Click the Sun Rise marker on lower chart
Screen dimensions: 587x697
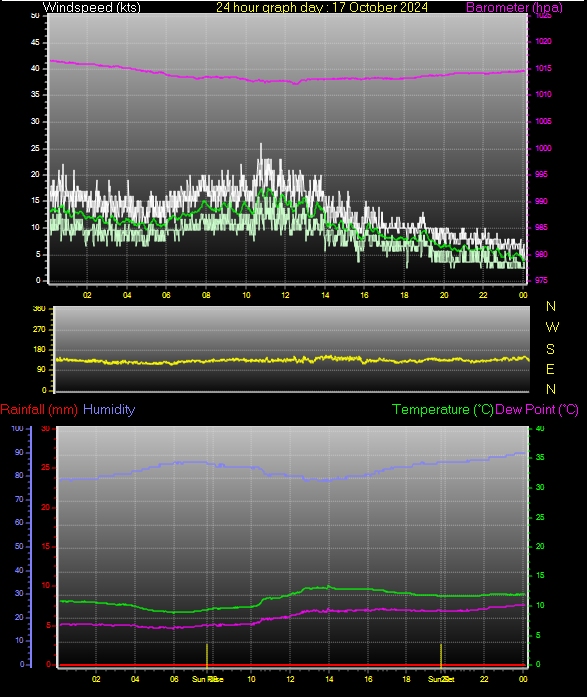coord(208,679)
